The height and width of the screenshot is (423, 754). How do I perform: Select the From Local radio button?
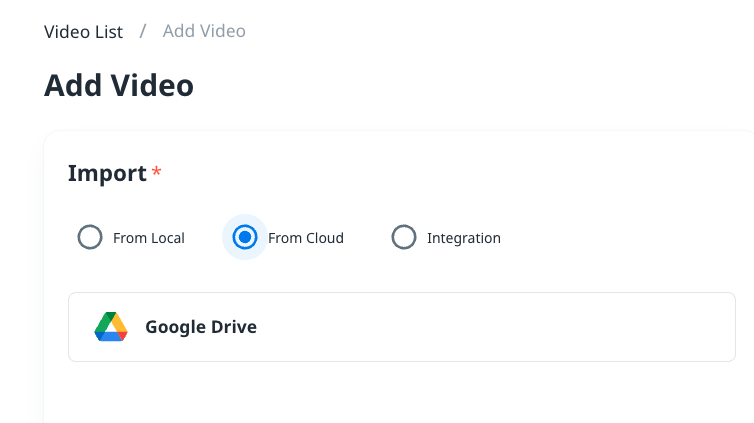coord(90,238)
